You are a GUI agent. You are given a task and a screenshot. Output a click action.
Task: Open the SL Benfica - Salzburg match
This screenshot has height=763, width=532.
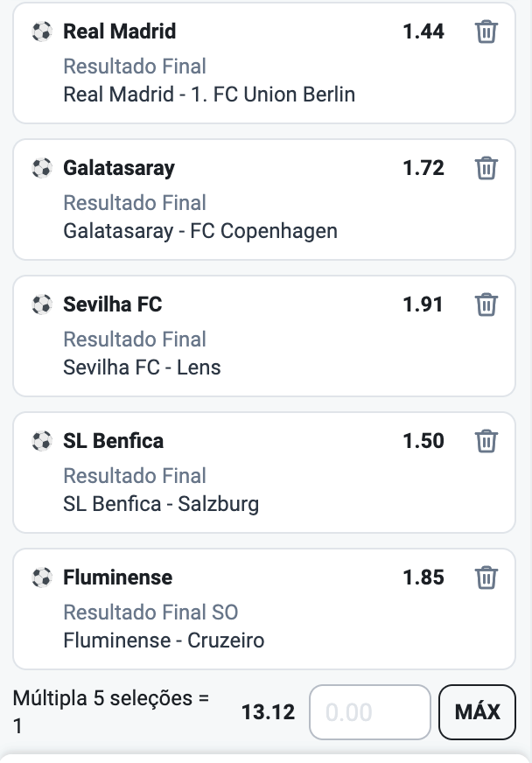click(x=161, y=504)
